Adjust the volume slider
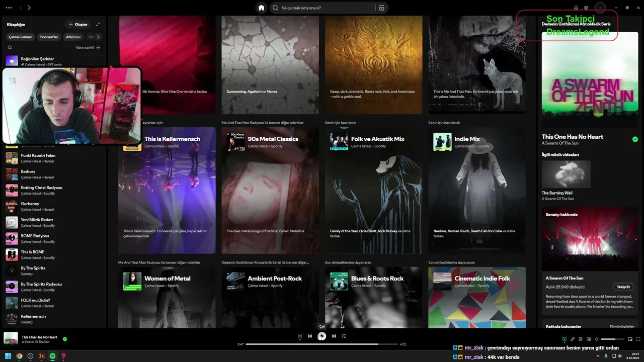644x362 pixels. (x=612, y=339)
